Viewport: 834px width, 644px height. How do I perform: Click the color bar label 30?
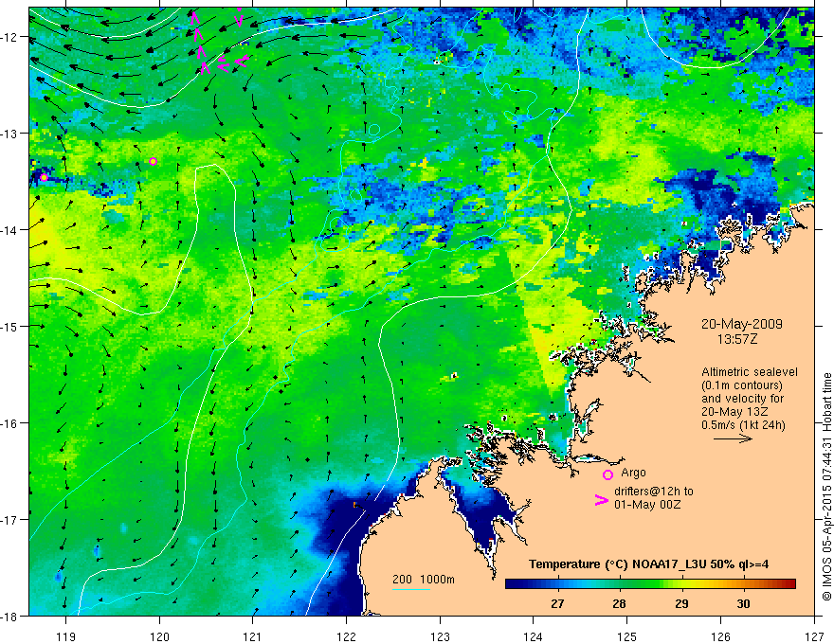743,603
